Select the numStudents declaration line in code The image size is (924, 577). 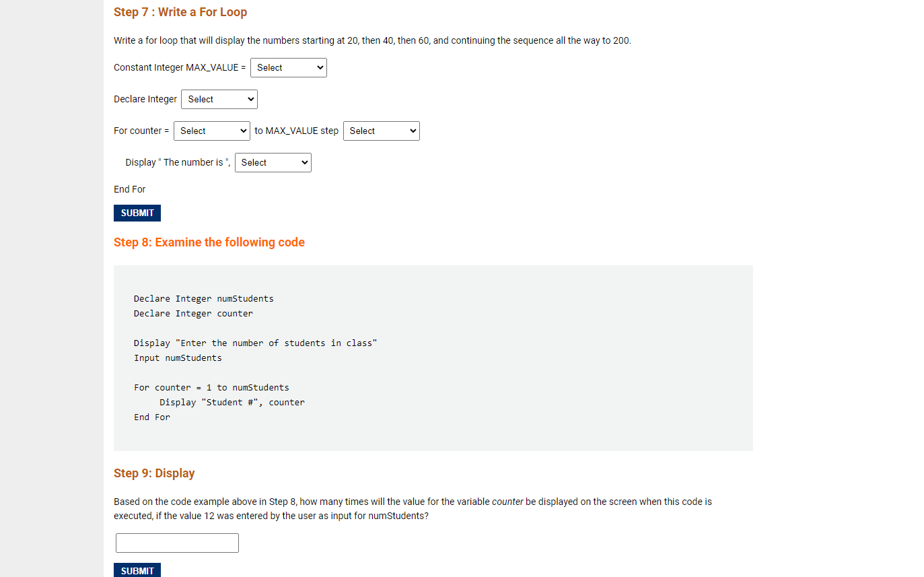pyautogui.click(x=203, y=298)
